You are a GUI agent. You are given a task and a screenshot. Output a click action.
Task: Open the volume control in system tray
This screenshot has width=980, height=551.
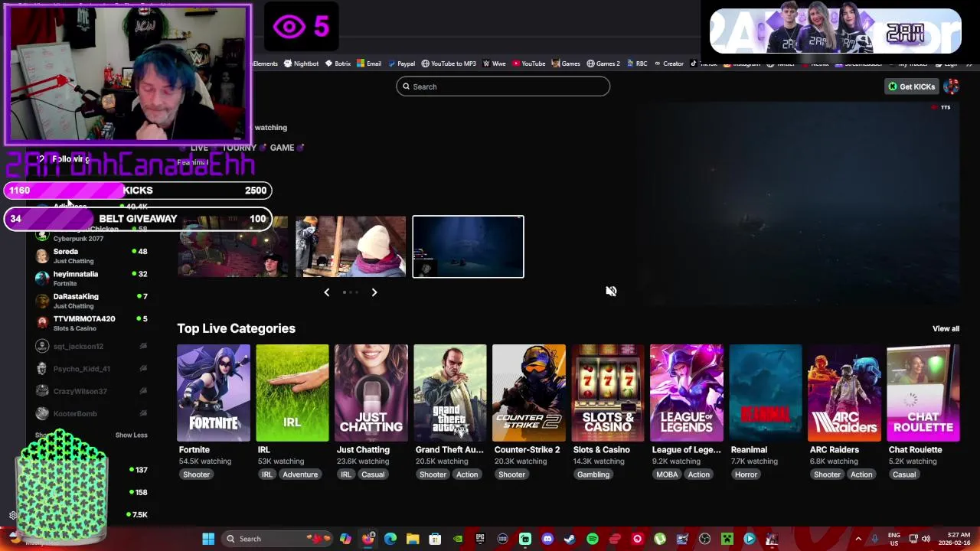(x=926, y=539)
